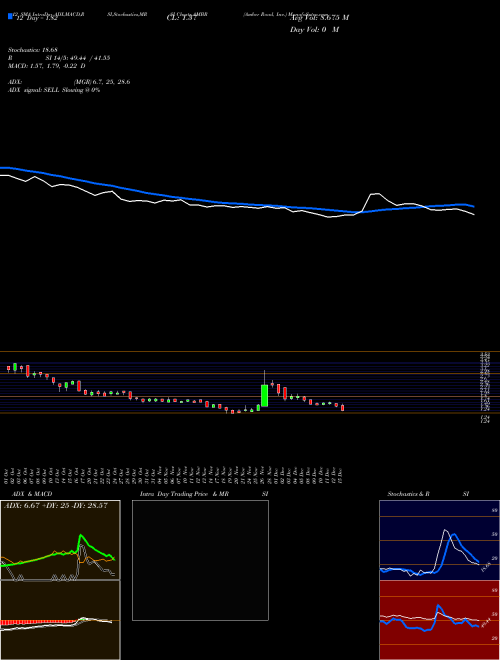Click the RSI 14/5 value '49.44 / 41.55'
Image resolution: width=500 pixels, height=660 pixels.
pyautogui.click(x=90, y=58)
